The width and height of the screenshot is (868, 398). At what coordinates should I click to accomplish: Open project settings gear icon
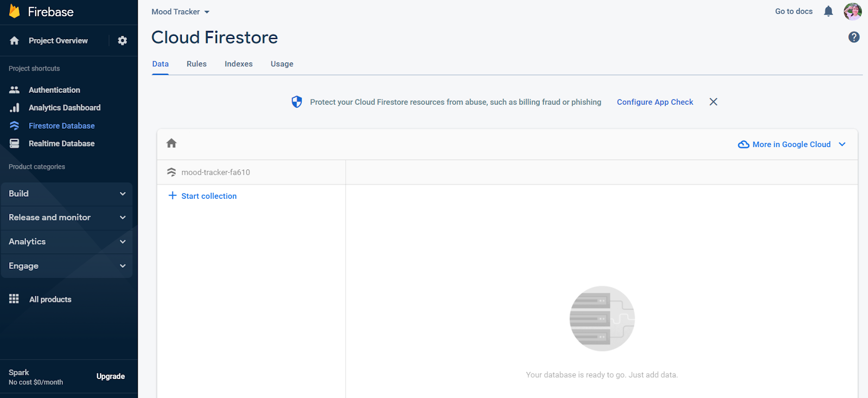[x=123, y=41]
